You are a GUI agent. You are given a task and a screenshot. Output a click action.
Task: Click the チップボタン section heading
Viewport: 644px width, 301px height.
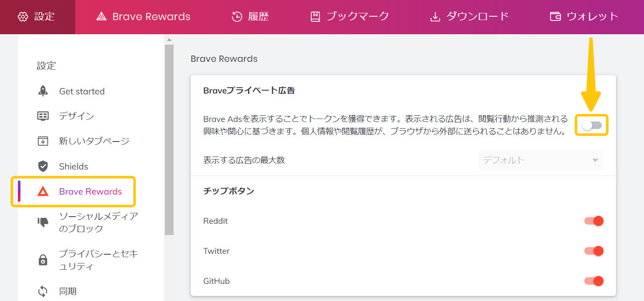point(229,191)
